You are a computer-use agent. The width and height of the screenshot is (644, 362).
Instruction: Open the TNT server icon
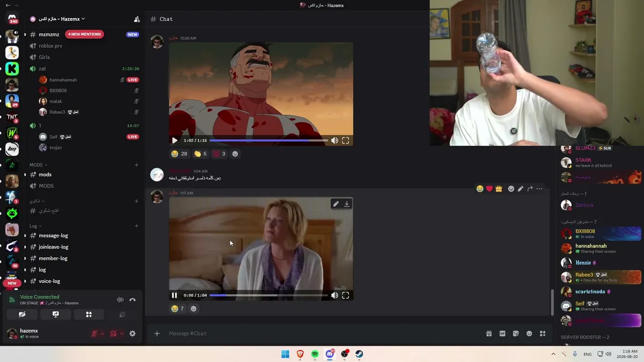[x=12, y=117]
